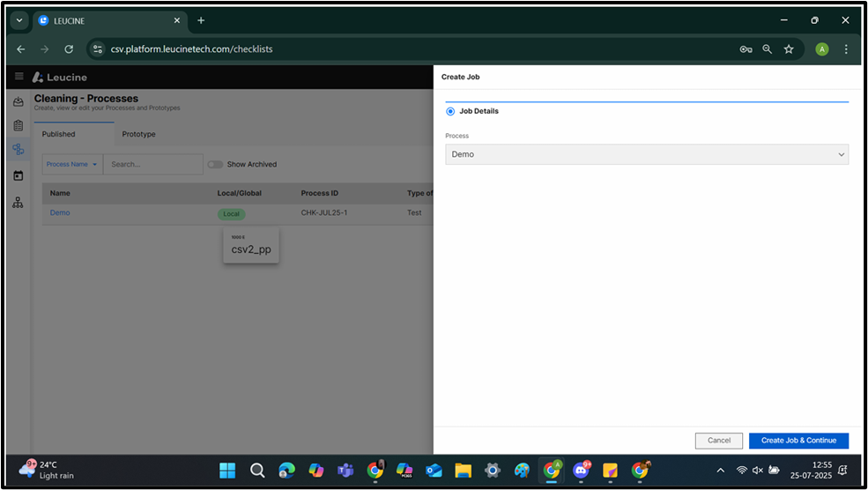Open the calendar scheduler icon in sidebar
The width and height of the screenshot is (868, 490).
click(19, 175)
